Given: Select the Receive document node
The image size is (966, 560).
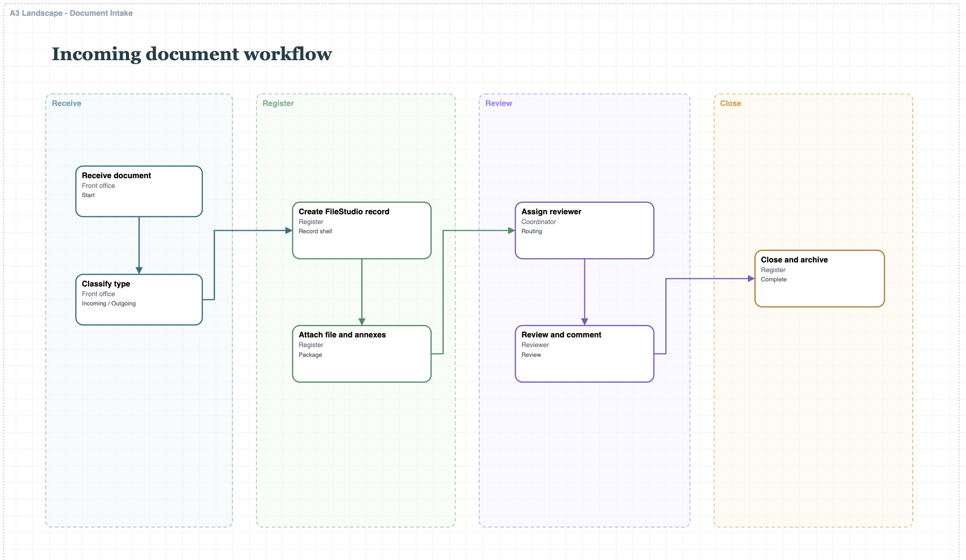Looking at the screenshot, I should tap(139, 191).
